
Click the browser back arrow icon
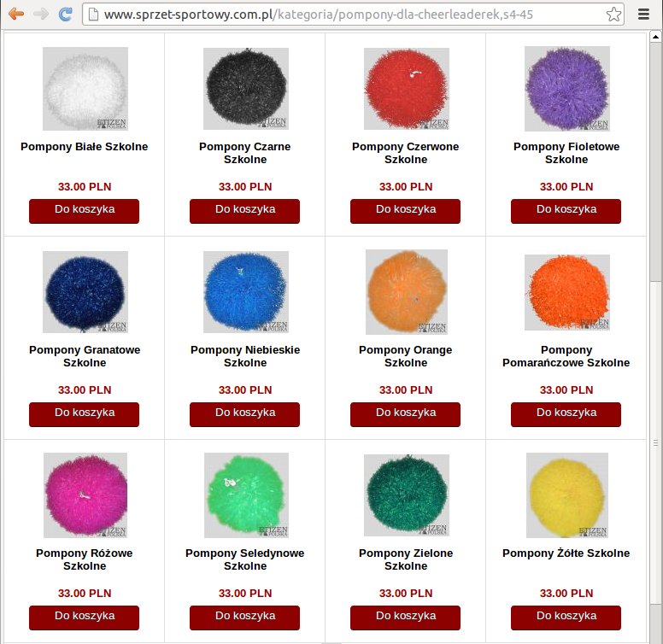(x=16, y=14)
